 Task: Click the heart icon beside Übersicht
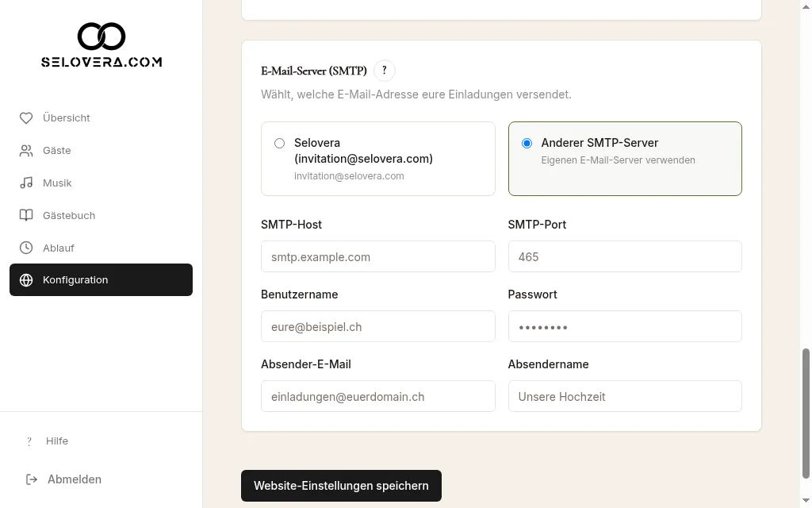point(26,118)
